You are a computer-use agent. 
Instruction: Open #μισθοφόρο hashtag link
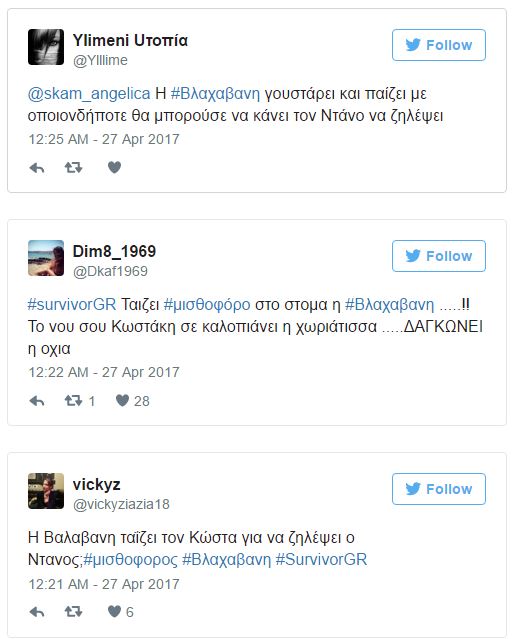[x=207, y=305]
